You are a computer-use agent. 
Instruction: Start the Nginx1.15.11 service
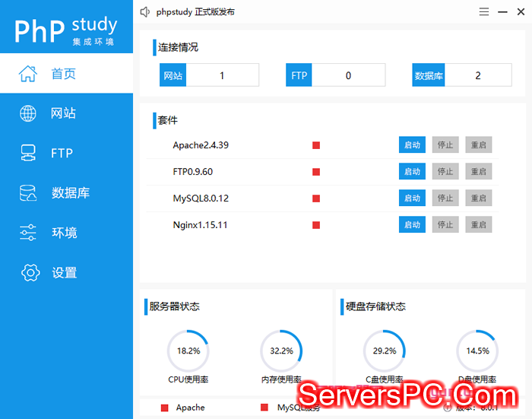pos(412,225)
